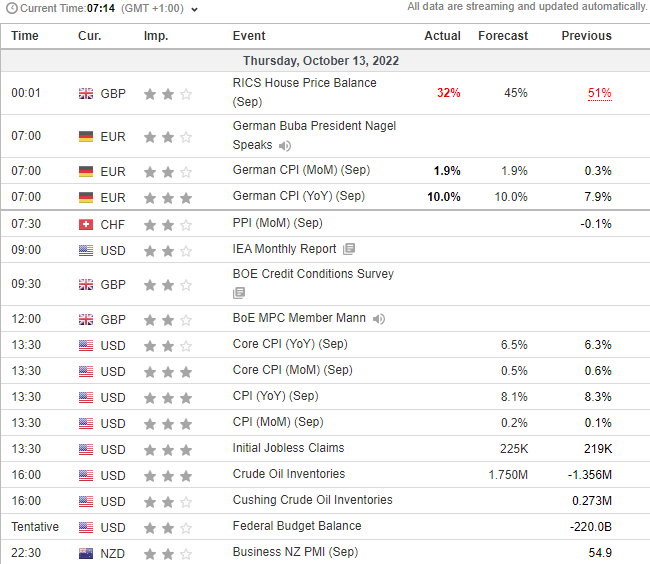Screen dimensions: 650x564
Task: Click the Imp. column header
Action: (155, 36)
